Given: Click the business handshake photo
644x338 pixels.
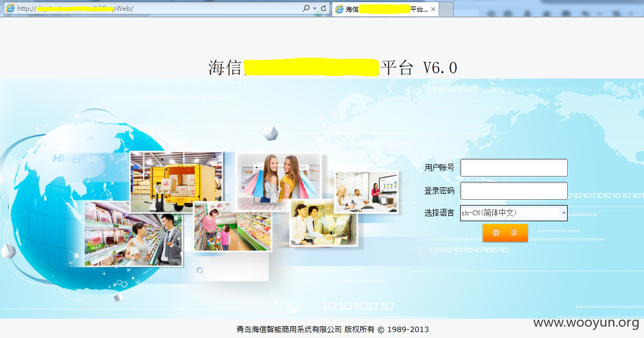Looking at the screenshot, I should (324, 223).
